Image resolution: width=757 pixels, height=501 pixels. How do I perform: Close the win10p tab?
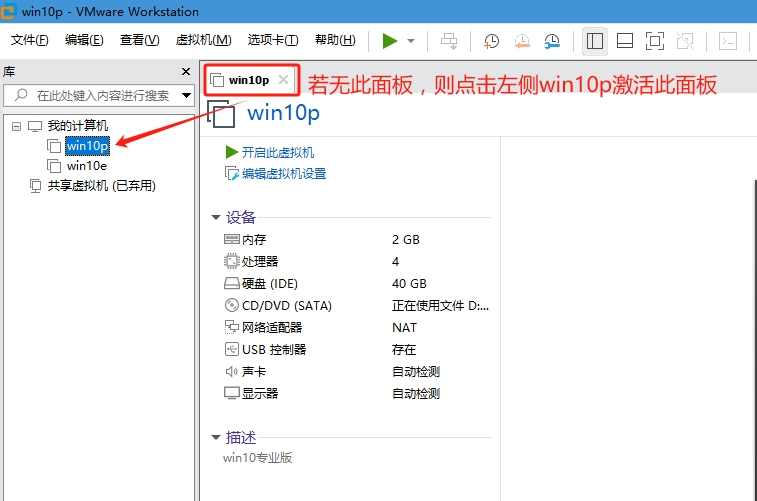283,80
